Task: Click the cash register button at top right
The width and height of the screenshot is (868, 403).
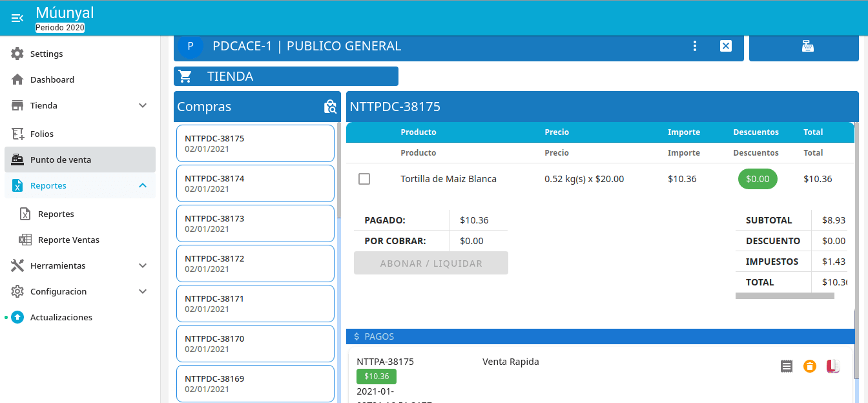Action: point(804,48)
